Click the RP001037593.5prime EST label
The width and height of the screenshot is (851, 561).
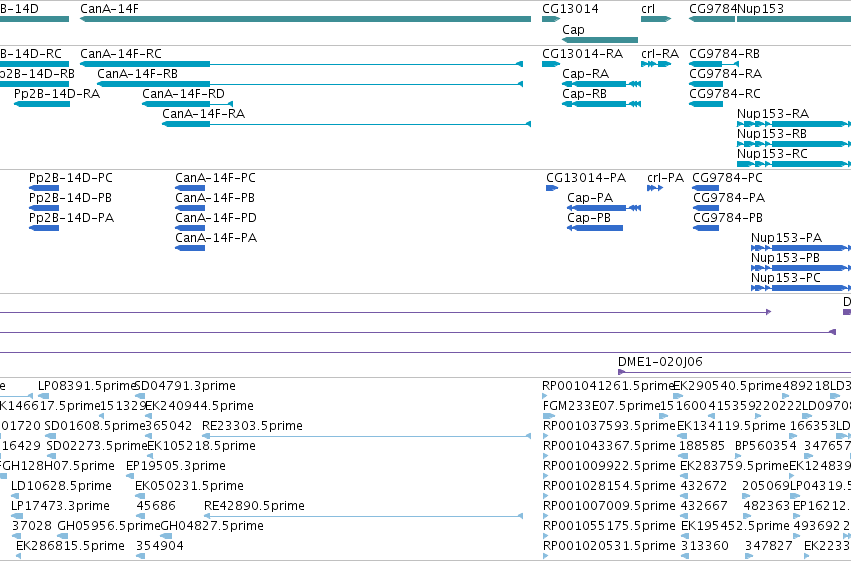(609, 426)
